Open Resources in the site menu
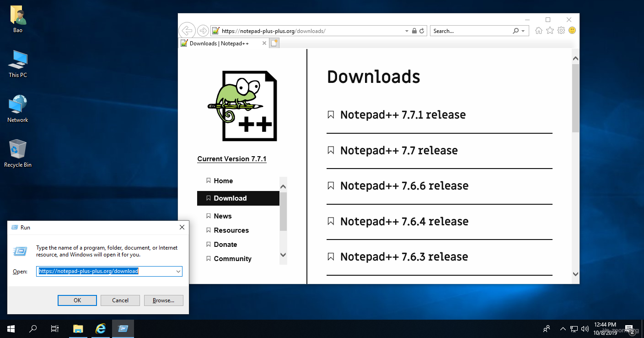The width and height of the screenshot is (644, 338). [231, 230]
